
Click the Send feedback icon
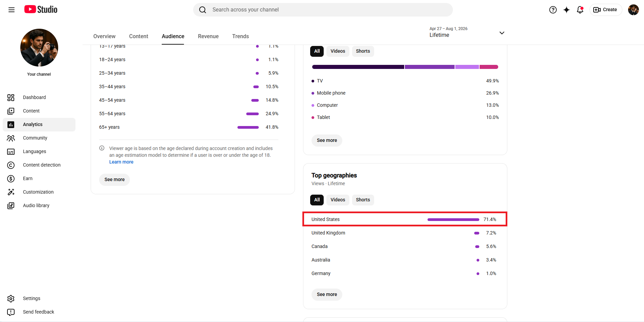11,312
